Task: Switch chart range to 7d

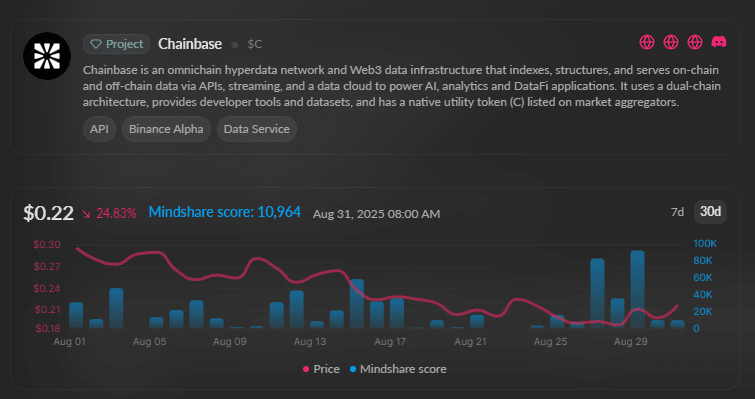Action: pos(677,212)
